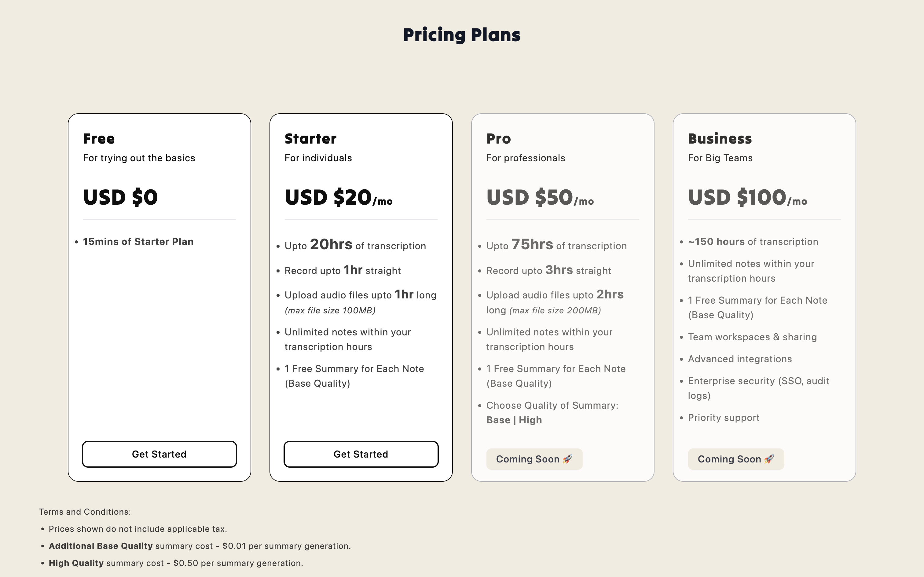Click the USD $100/mo price
924x577 pixels.
tap(747, 197)
